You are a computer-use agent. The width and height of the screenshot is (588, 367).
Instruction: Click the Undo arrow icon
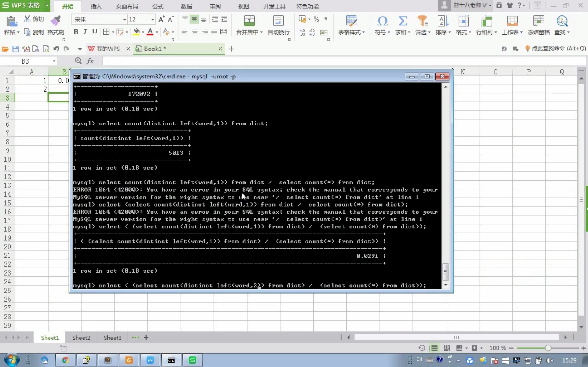point(56,49)
